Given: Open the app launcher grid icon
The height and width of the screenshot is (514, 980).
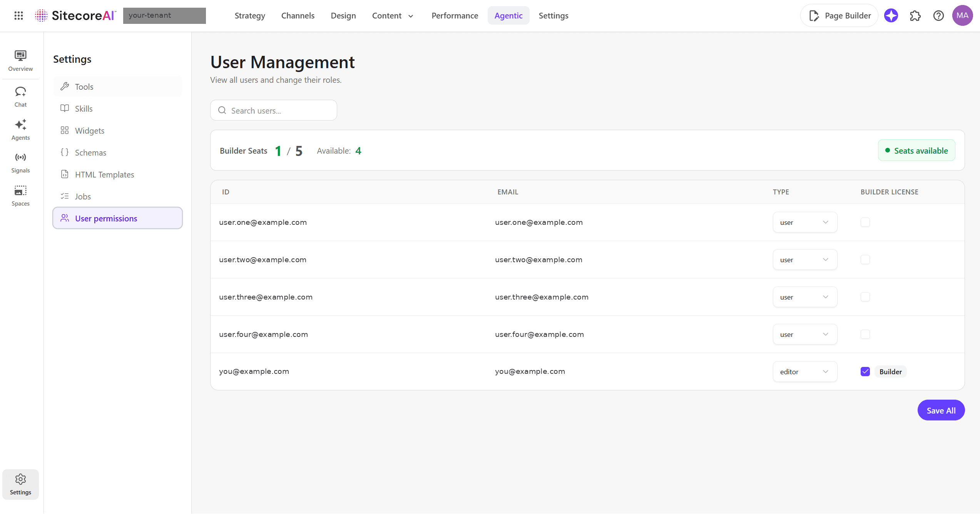Looking at the screenshot, I should tap(18, 15).
